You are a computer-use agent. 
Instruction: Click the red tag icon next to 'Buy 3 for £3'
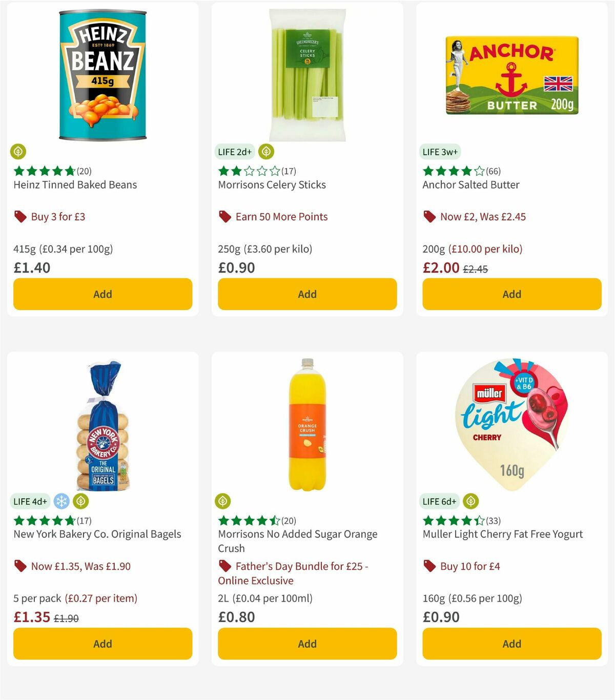point(20,216)
